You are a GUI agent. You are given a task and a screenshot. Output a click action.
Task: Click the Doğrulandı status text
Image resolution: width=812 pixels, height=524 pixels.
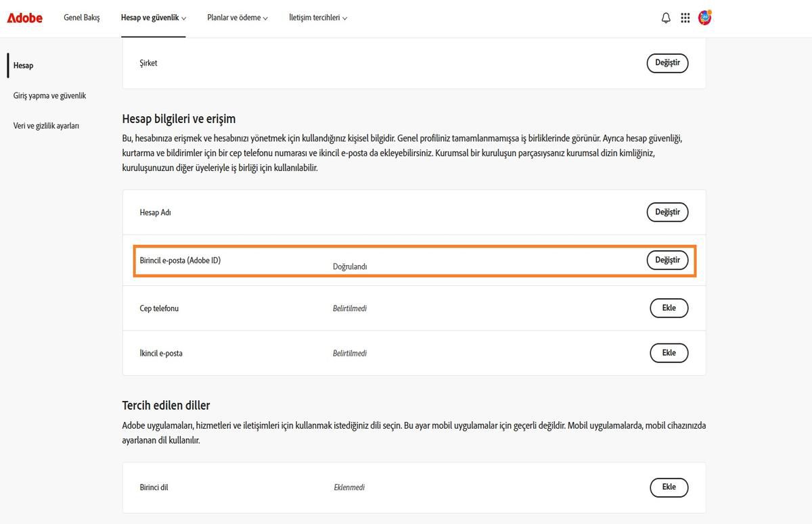pos(350,266)
